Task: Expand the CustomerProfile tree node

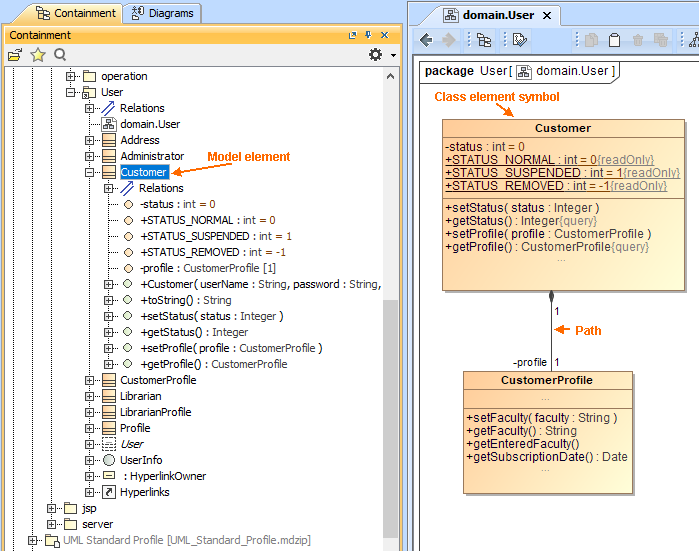Action: pos(91,380)
